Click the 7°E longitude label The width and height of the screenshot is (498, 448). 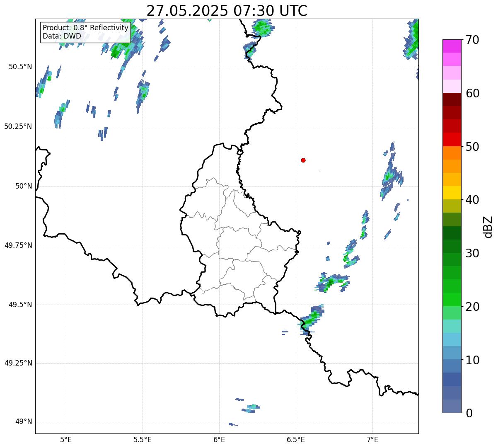click(372, 439)
